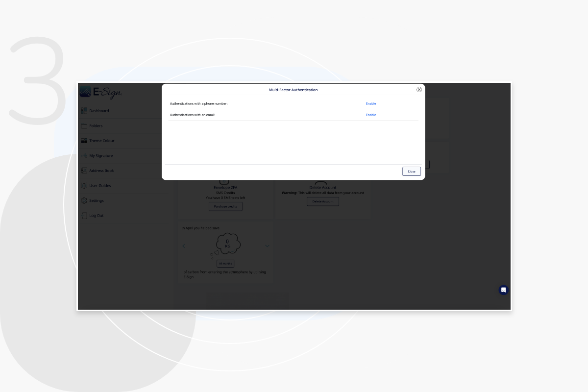
Task: Enable authentication with a phone number
Action: (371, 103)
